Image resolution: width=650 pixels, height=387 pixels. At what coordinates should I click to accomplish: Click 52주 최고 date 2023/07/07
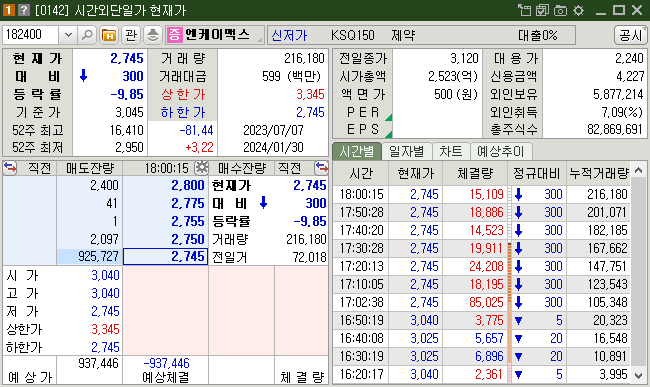[x=273, y=131]
